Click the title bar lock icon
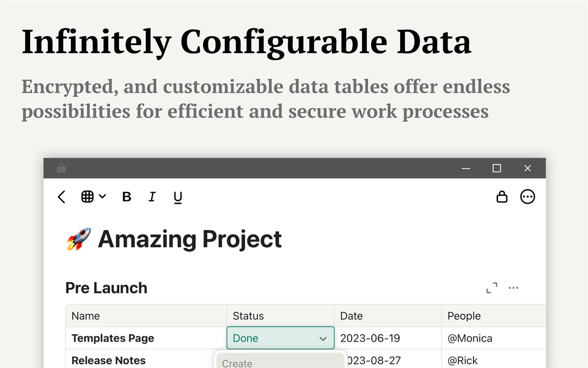This screenshot has width=588, height=368. (61, 168)
